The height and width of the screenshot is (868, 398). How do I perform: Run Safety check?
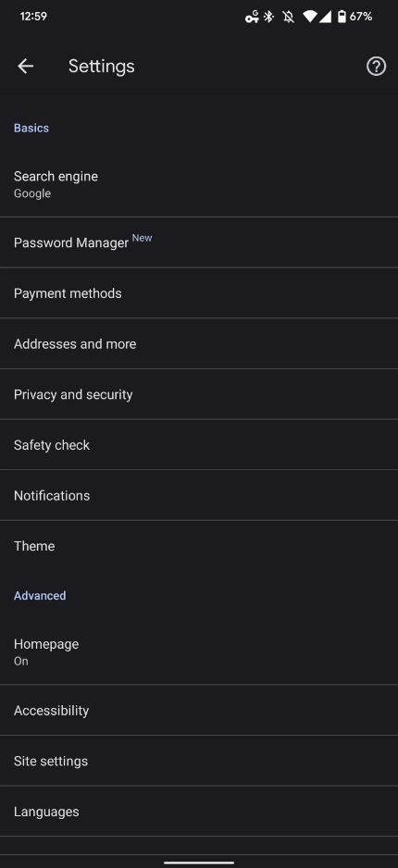(199, 444)
